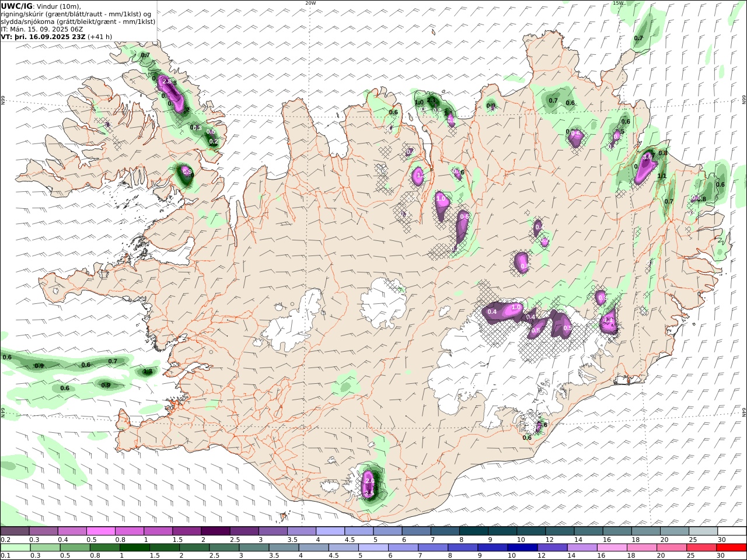747x560 pixels.
Task: Pick the hot pink 20 rain swatch
Action: [x=672, y=548]
